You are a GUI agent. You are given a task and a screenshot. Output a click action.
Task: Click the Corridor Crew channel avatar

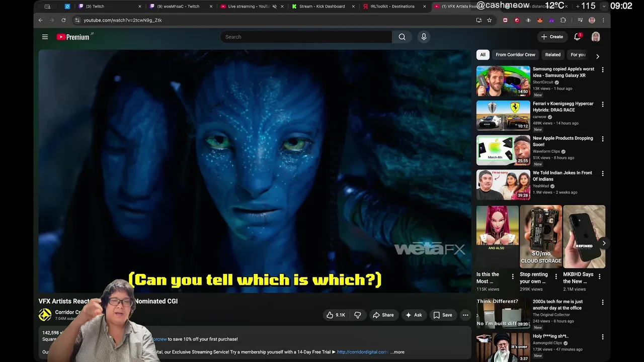point(45,315)
